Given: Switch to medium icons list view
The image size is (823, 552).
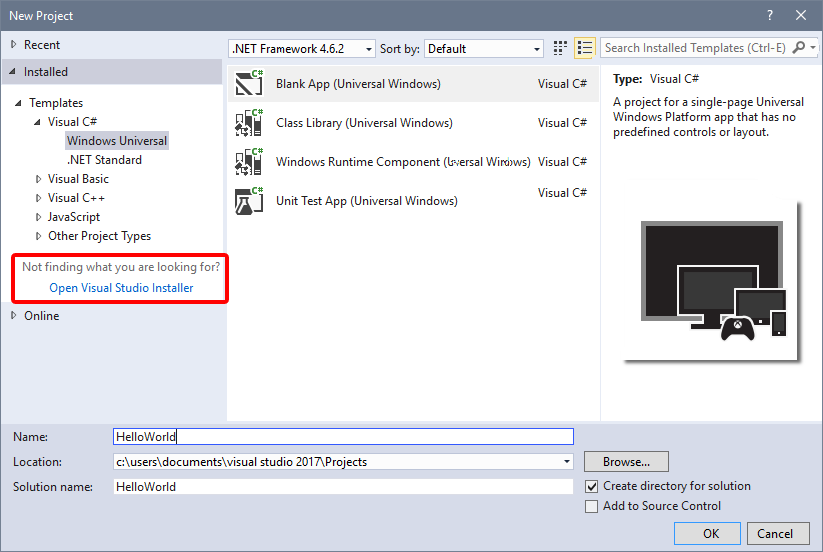Looking at the screenshot, I should [584, 48].
